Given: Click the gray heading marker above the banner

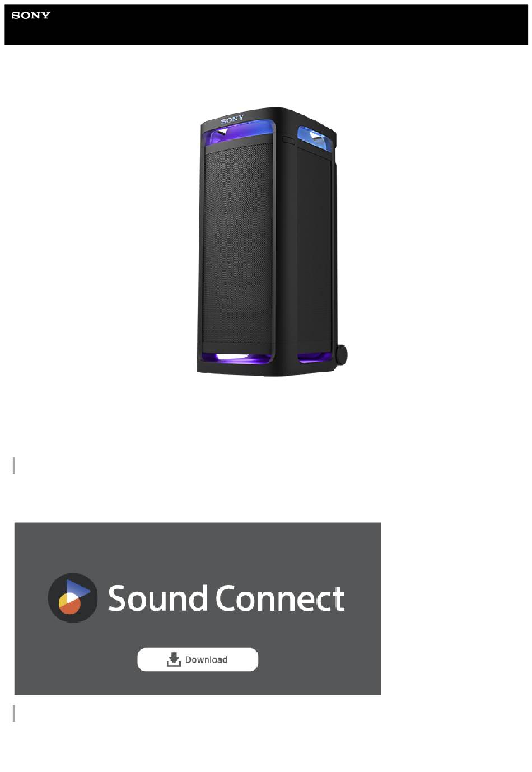Looking at the screenshot, I should (x=14, y=465).
